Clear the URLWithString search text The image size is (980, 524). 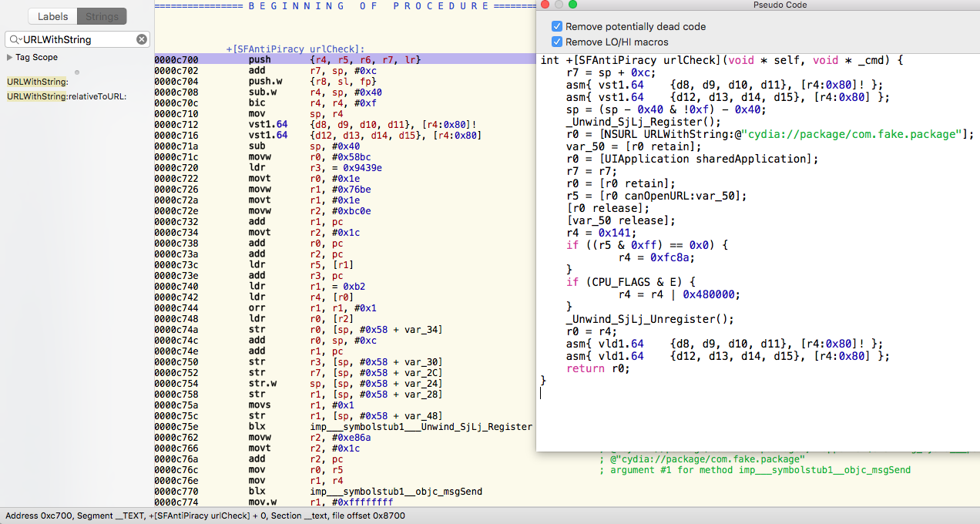click(142, 39)
